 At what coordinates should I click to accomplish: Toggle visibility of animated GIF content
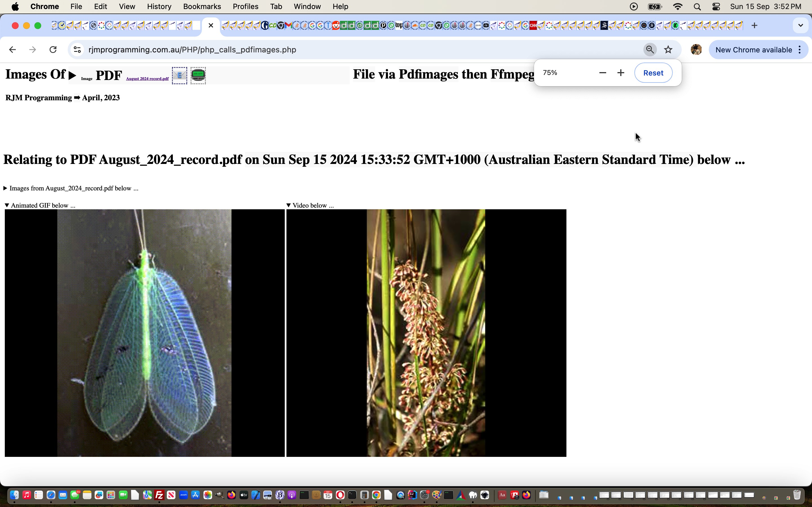click(7, 205)
